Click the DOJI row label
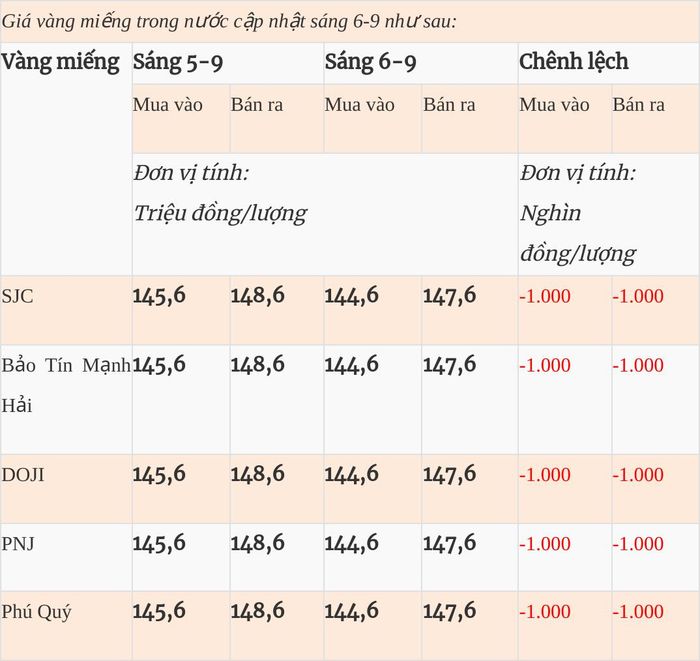The width and height of the screenshot is (700, 661). [x=23, y=475]
